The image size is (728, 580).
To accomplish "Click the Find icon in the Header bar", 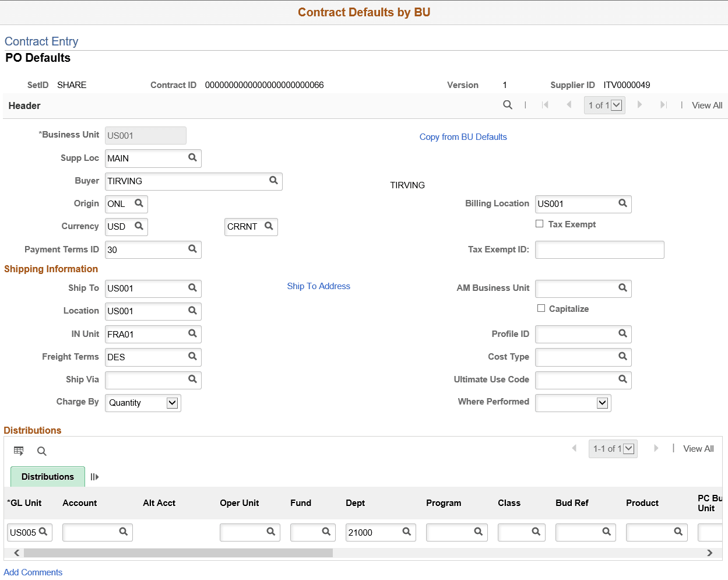I will [507, 105].
